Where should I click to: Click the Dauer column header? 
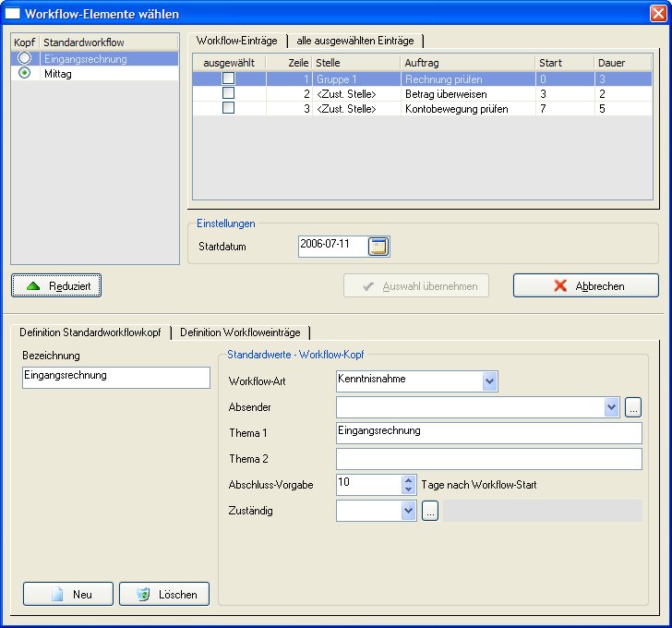tap(623, 63)
